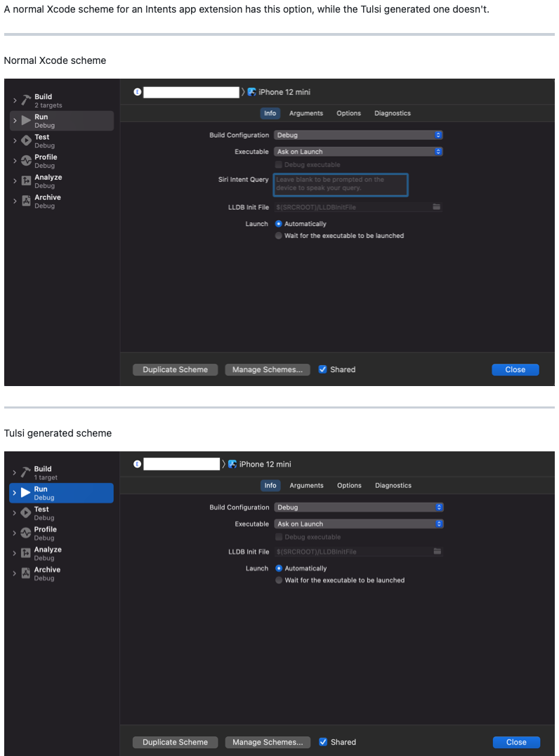Click LLDB Init File folder icon, Tulsi scheme

[437, 551]
